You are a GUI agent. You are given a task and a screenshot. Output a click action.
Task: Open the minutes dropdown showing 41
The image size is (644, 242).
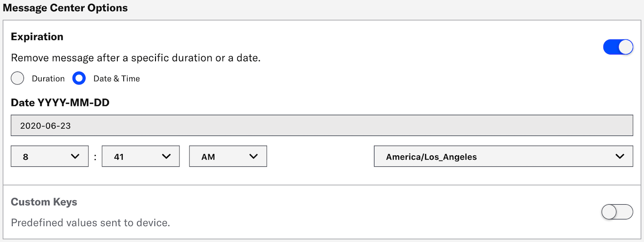[x=140, y=157]
